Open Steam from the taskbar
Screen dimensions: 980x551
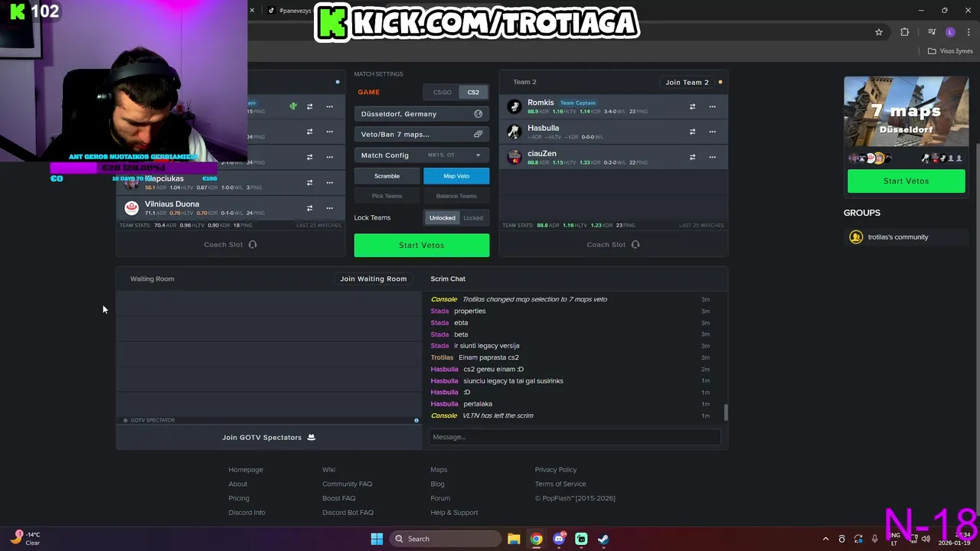click(603, 539)
